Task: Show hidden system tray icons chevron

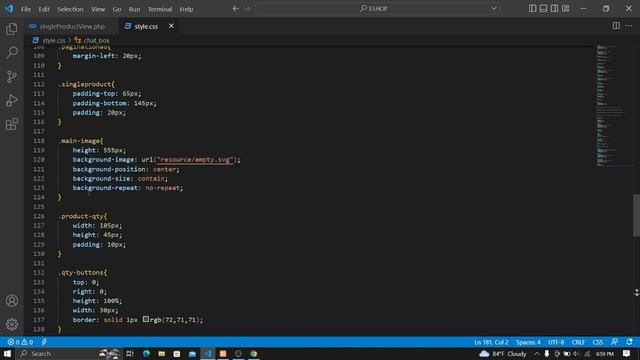Action: (537, 353)
